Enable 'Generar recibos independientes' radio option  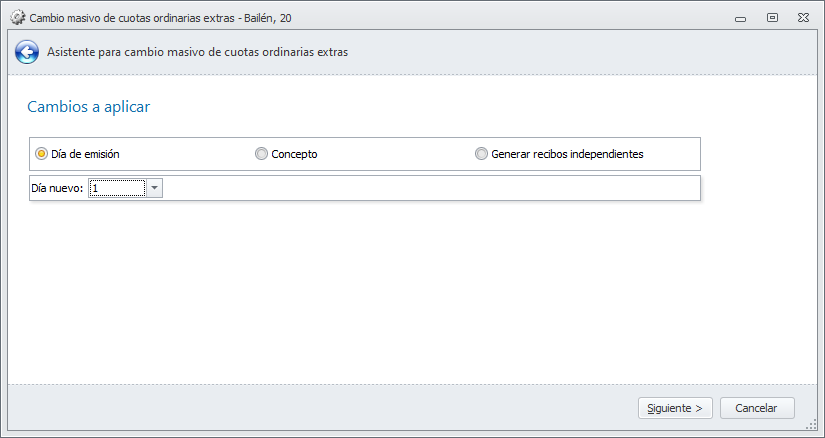coord(482,154)
